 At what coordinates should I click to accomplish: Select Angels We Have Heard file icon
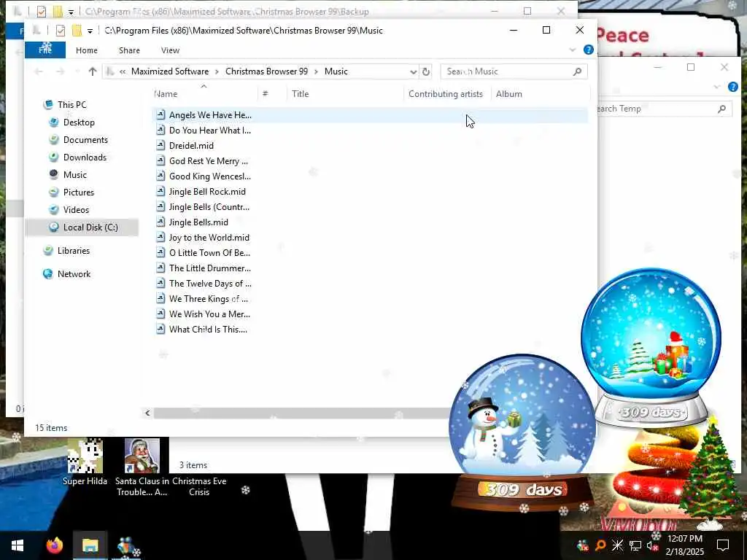coord(160,114)
